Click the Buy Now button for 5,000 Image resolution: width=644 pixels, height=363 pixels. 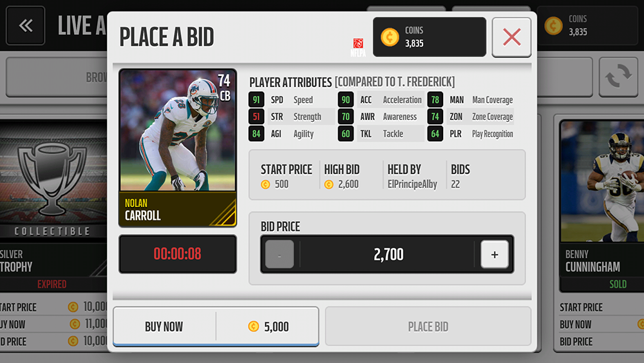[x=216, y=326]
